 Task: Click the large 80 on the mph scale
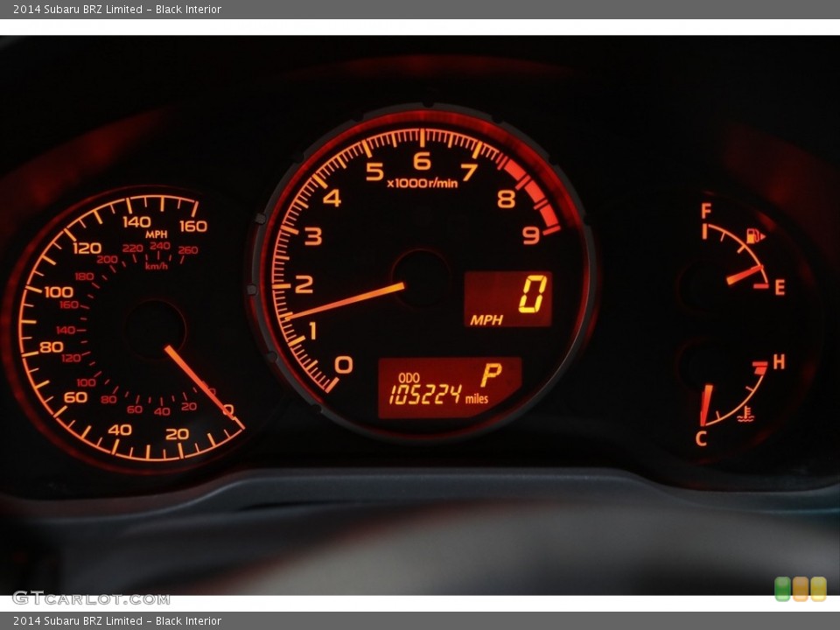click(x=52, y=347)
